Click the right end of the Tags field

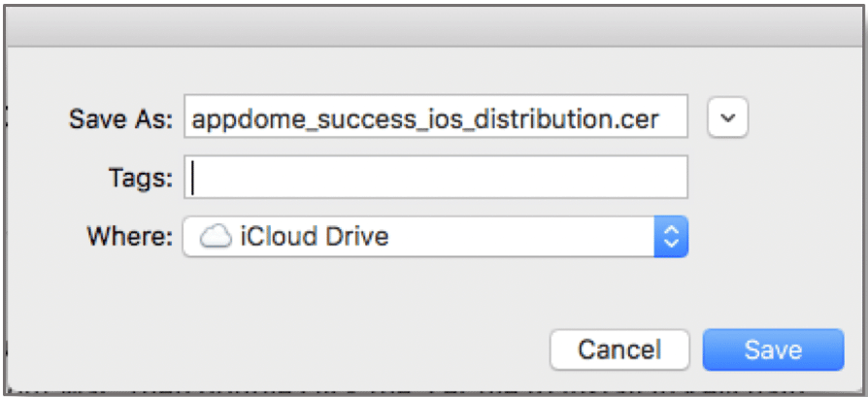[670, 178]
